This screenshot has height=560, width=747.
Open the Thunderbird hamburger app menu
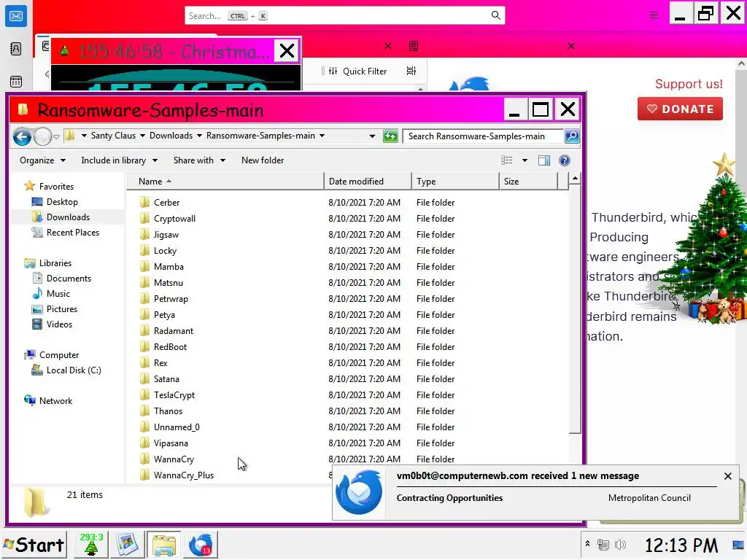point(654,15)
